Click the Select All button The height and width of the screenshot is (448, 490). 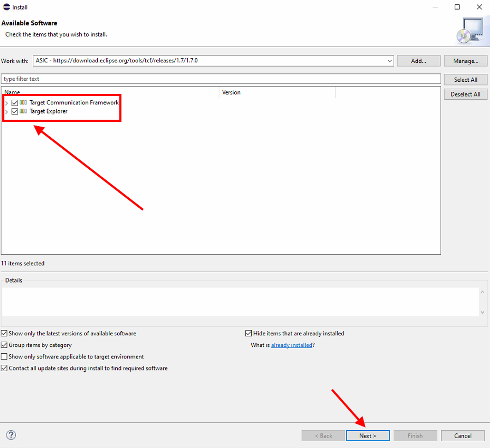pos(465,80)
